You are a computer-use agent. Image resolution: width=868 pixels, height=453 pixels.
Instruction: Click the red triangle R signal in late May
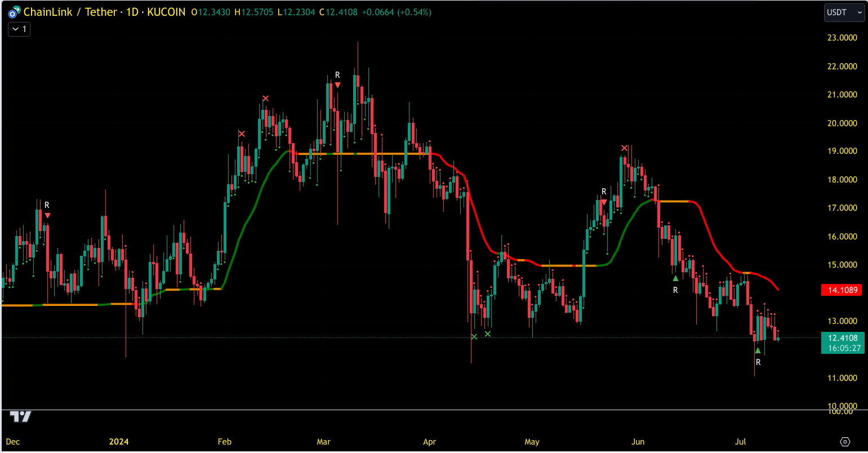point(604,202)
